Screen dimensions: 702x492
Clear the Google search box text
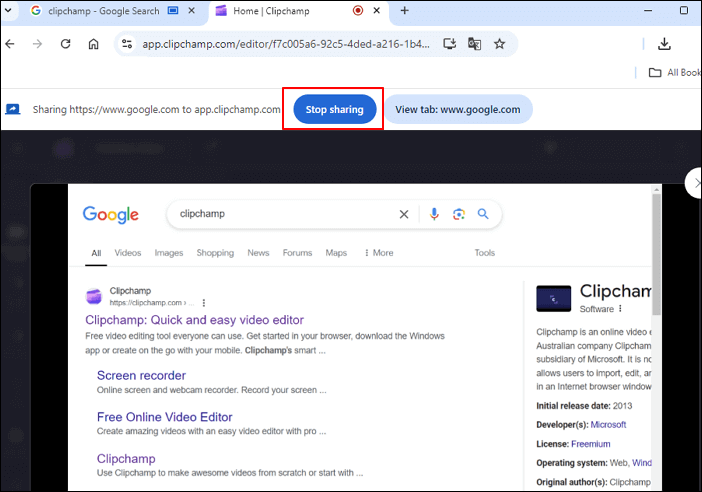(404, 214)
